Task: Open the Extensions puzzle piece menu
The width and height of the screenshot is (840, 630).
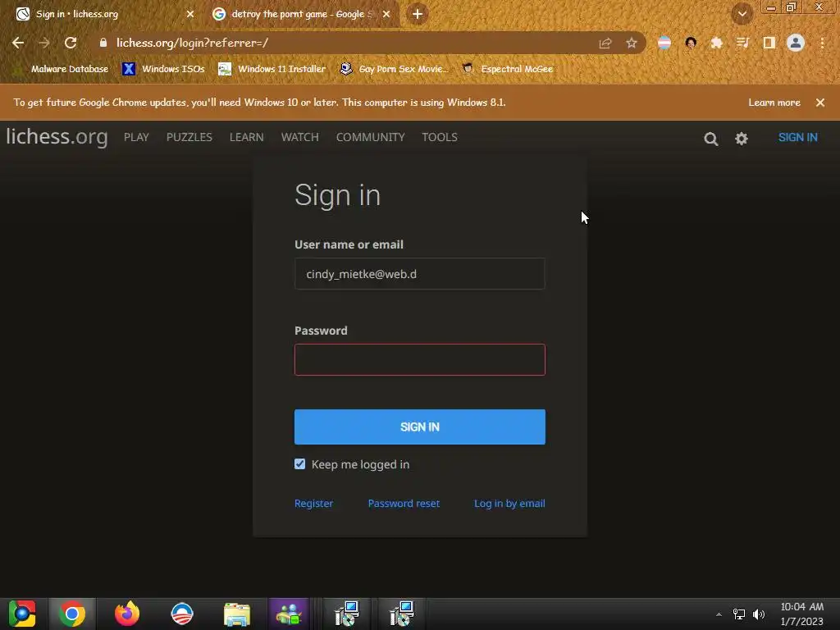Action: 716,43
